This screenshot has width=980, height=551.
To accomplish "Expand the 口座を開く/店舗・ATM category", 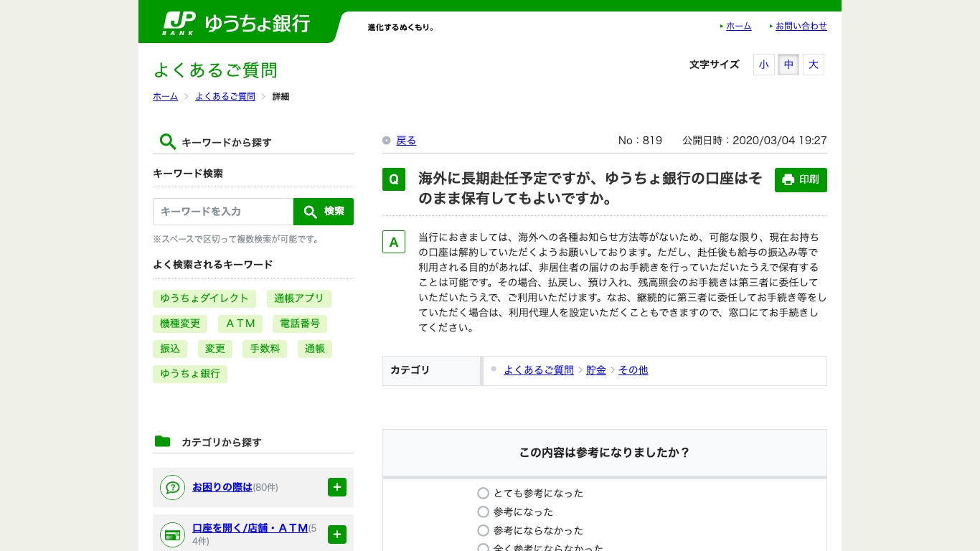I will 337,534.
